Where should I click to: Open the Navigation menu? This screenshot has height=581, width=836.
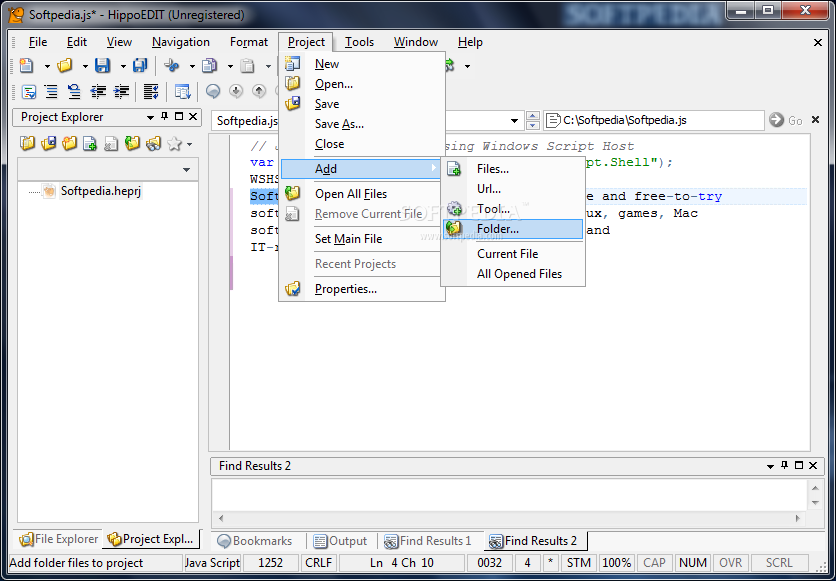point(181,42)
